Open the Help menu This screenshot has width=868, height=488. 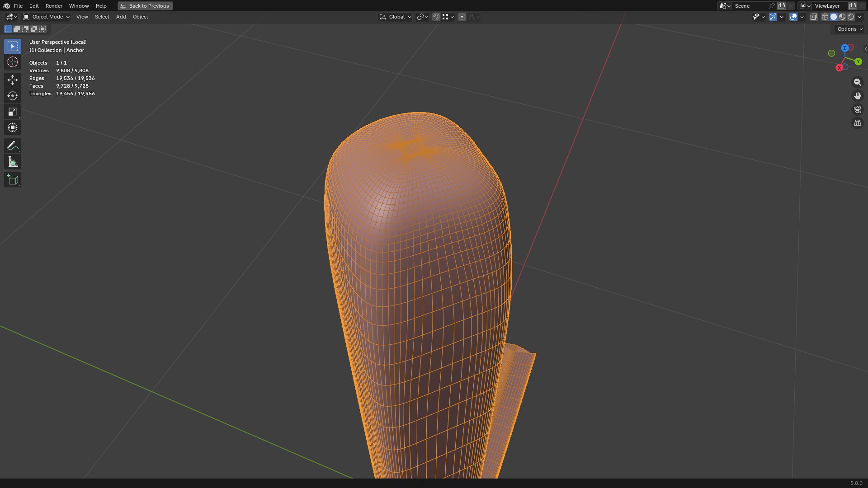(101, 6)
